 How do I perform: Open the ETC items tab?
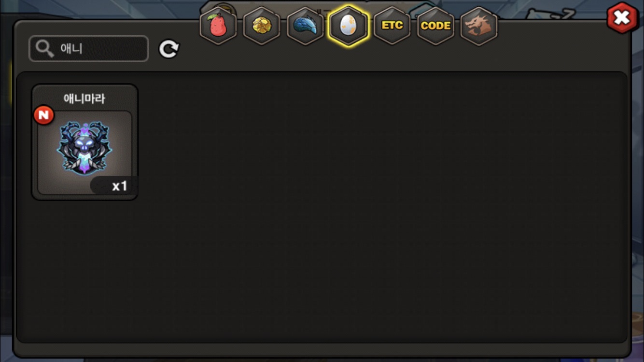(392, 26)
